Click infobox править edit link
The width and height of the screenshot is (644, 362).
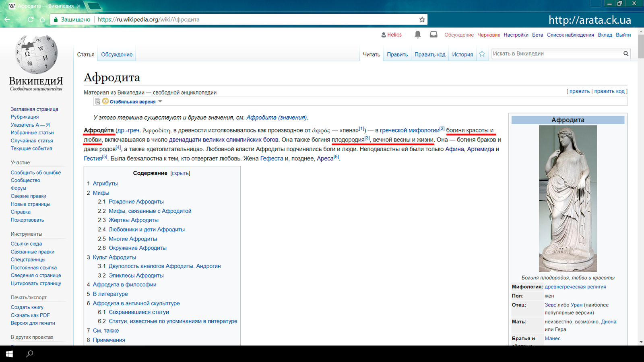(x=580, y=91)
